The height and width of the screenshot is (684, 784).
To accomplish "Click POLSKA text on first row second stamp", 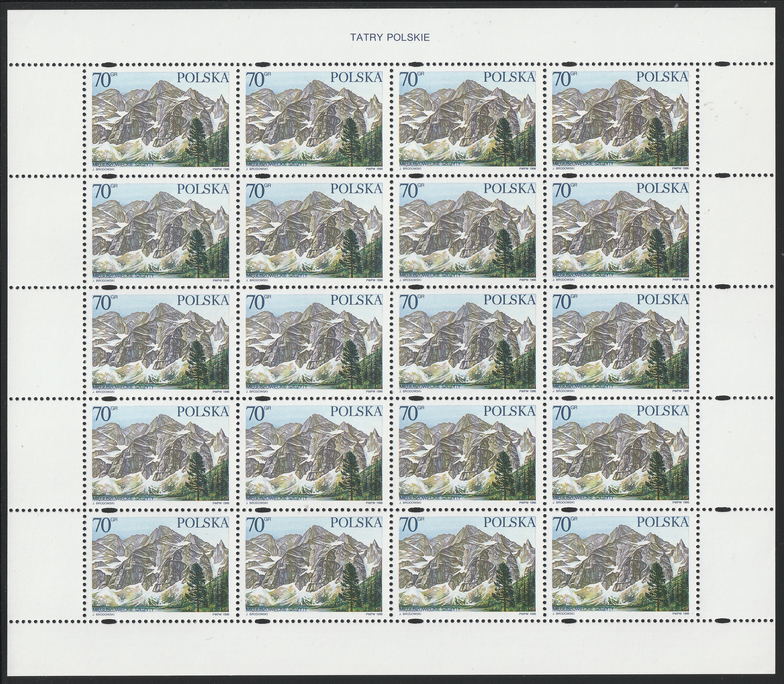I will [x=356, y=78].
